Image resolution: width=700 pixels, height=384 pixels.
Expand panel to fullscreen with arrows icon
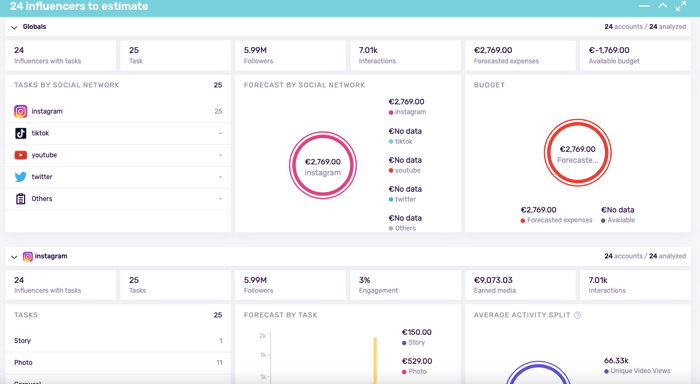tap(681, 6)
